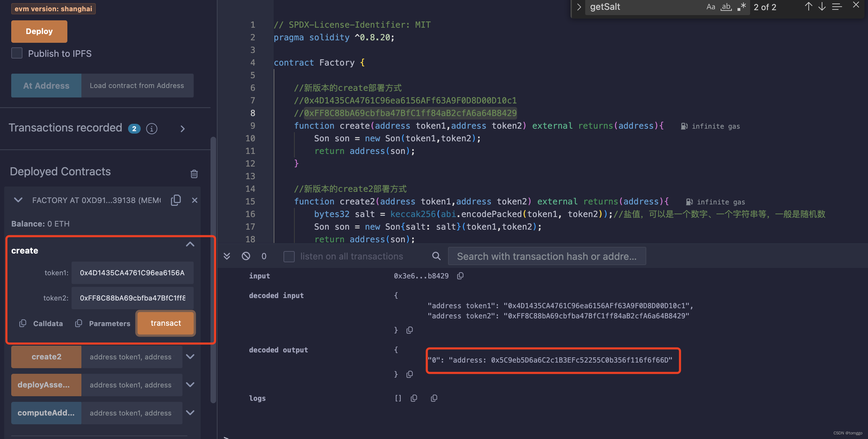This screenshot has height=439, width=868.
Task: Click the Deploy button
Action: pos(39,31)
